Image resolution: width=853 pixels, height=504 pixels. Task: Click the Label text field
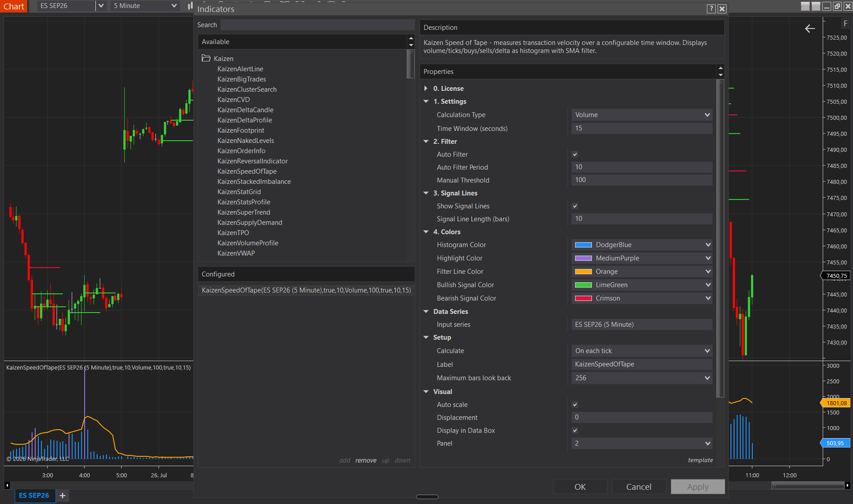pyautogui.click(x=642, y=364)
